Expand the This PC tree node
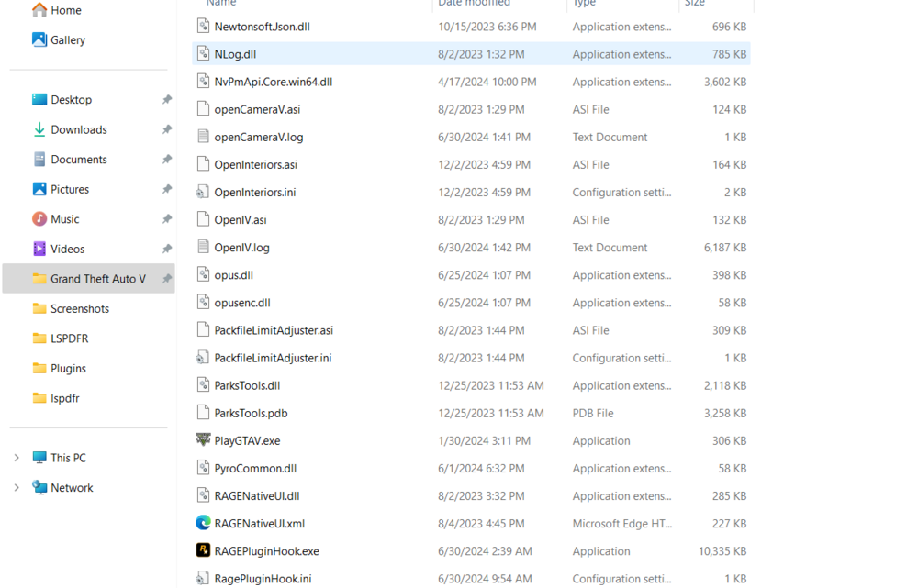The image size is (918, 588). pos(18,457)
